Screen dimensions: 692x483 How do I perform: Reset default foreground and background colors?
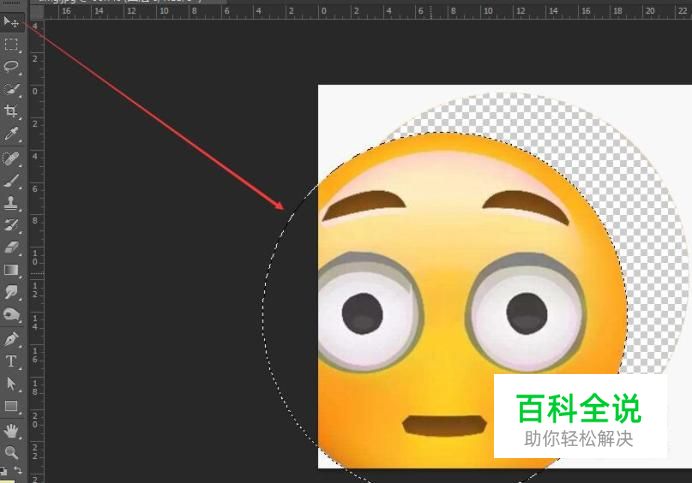tap(3, 471)
